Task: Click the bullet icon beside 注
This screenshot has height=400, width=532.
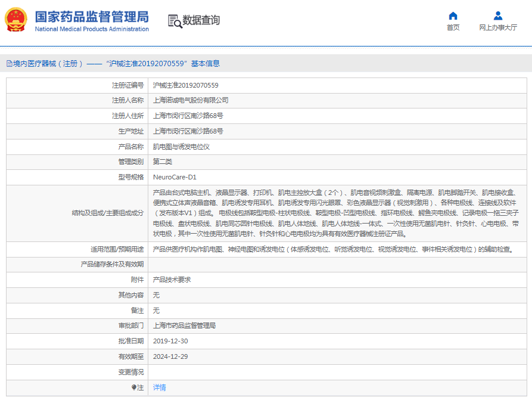Action: point(134,387)
